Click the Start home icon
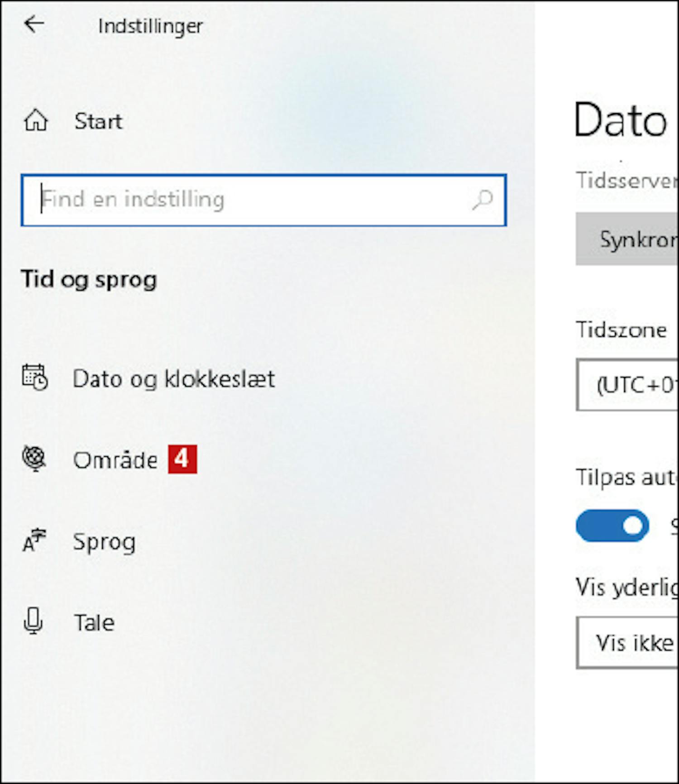This screenshot has width=679, height=784. 36,121
